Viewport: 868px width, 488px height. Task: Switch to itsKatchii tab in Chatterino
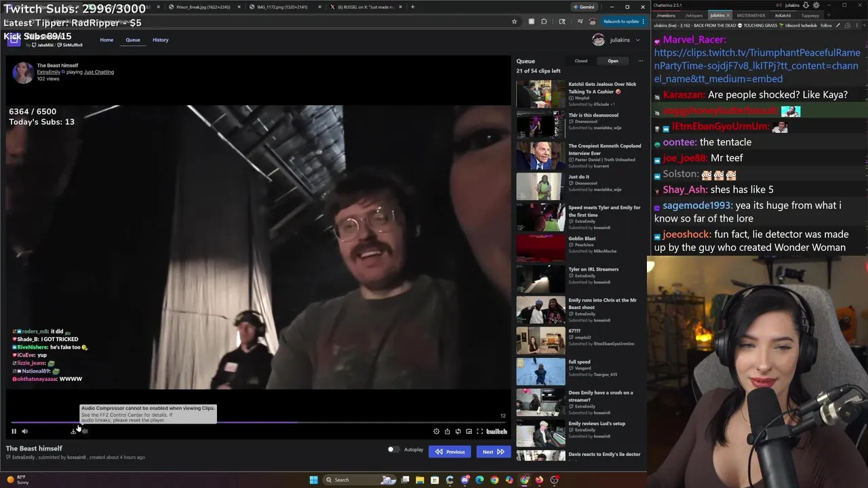coord(783,15)
